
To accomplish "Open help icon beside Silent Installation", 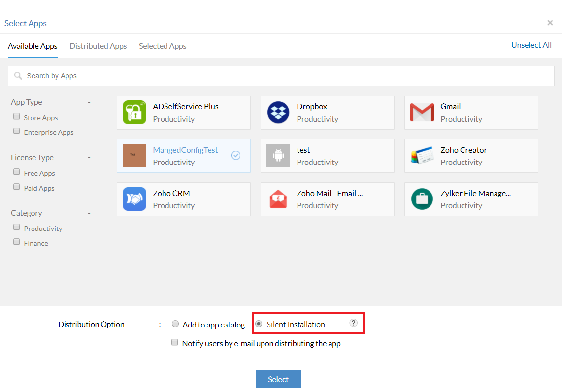I will [353, 323].
